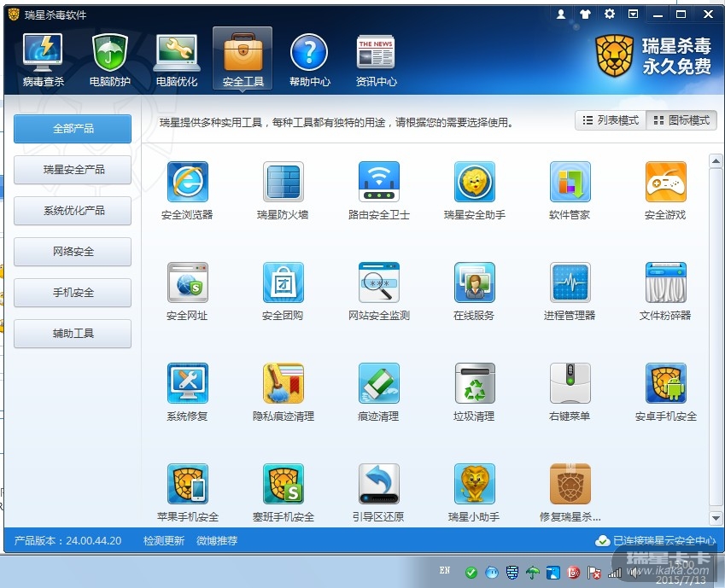This screenshot has height=588, width=725.
Task: Open 塞班手机安全 tool
Action: point(283,485)
